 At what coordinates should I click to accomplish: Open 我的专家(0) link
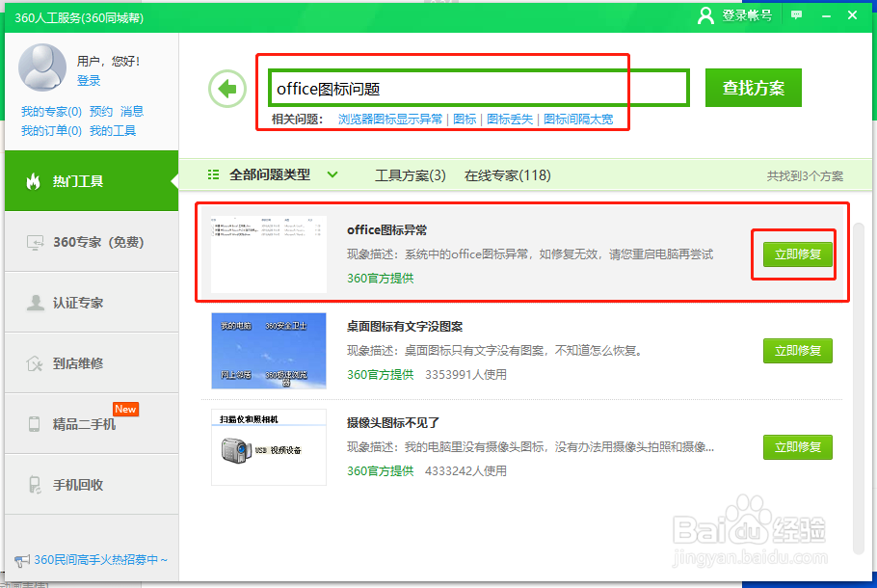[51, 111]
